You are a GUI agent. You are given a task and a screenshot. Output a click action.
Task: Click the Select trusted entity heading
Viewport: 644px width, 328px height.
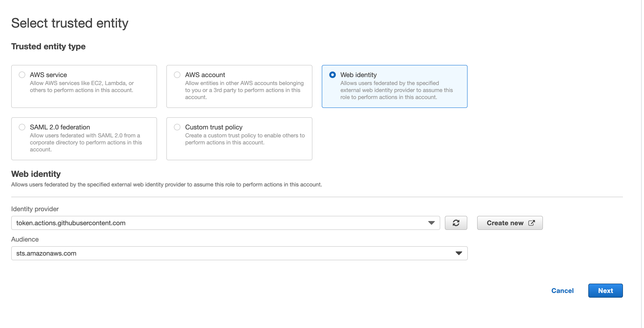coord(70,23)
